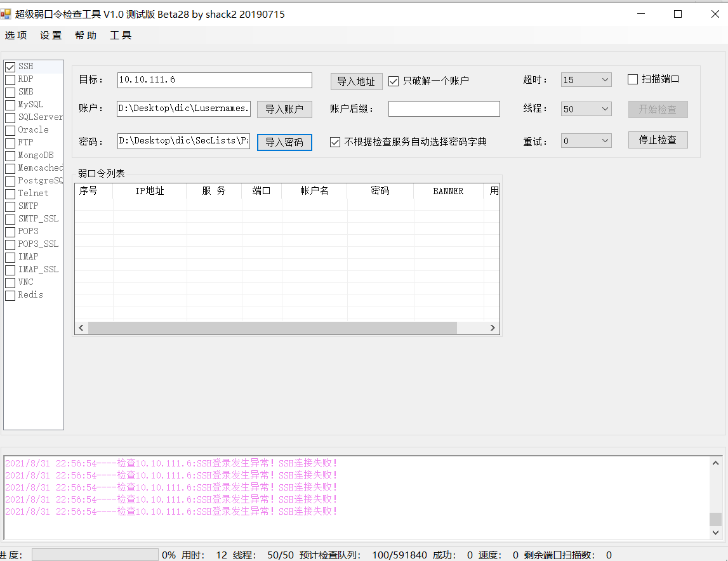728x561 pixels.
Task: Enable the VNC checkbox
Action: coord(10,282)
